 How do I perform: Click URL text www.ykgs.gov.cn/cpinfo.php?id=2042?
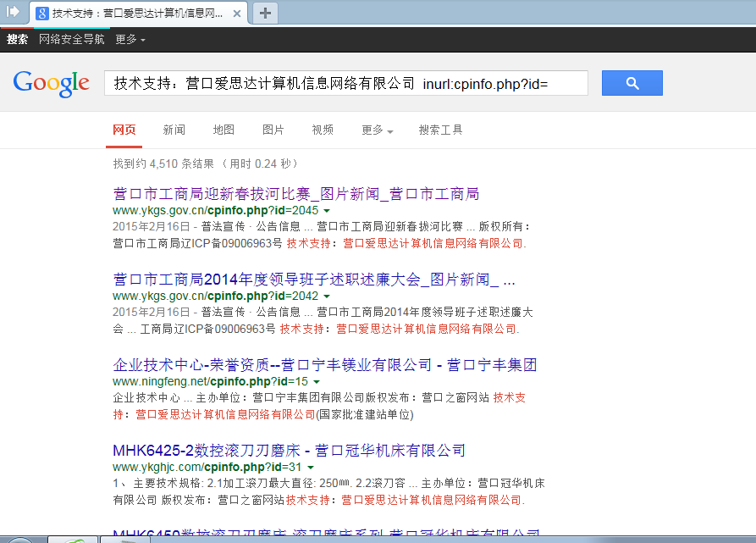tap(216, 296)
